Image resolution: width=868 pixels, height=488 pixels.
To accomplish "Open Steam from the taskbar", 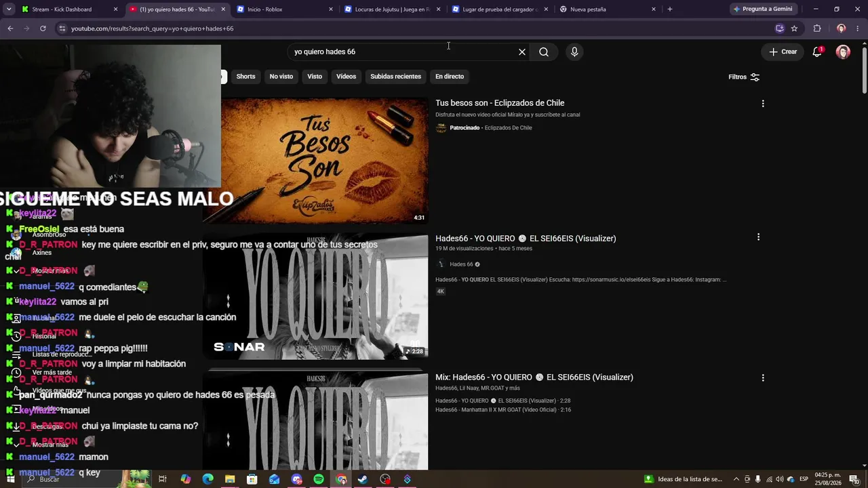I will click(x=363, y=479).
